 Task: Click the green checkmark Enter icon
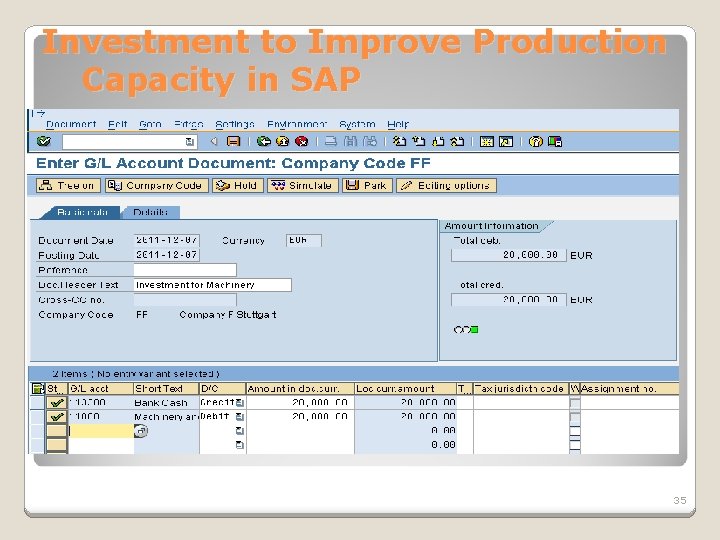[x=44, y=141]
